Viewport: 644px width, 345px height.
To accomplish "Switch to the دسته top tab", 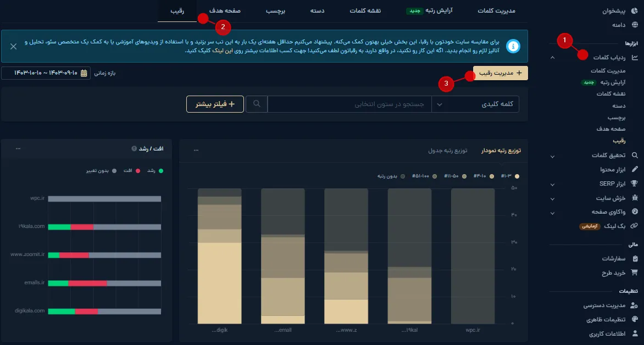I will (x=317, y=10).
